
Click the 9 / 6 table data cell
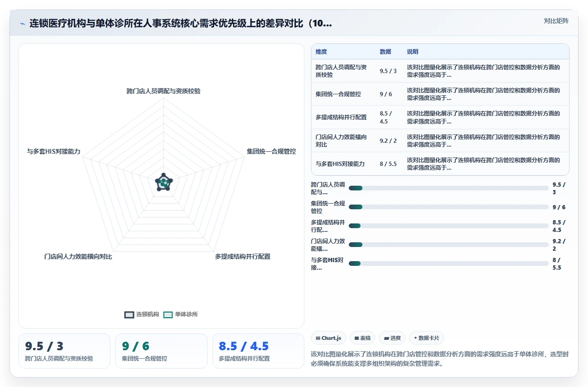[x=386, y=94]
